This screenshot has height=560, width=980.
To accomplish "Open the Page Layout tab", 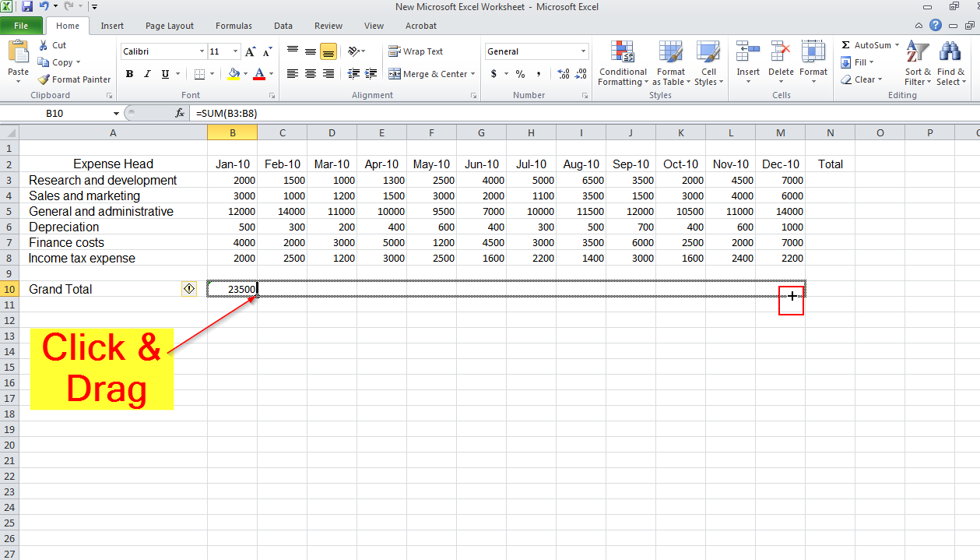I will 170,26.
